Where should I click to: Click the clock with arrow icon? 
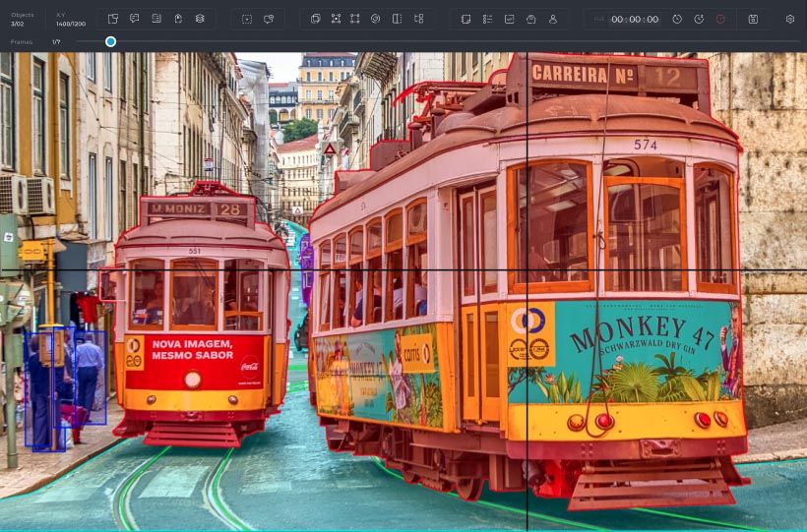[x=699, y=19]
